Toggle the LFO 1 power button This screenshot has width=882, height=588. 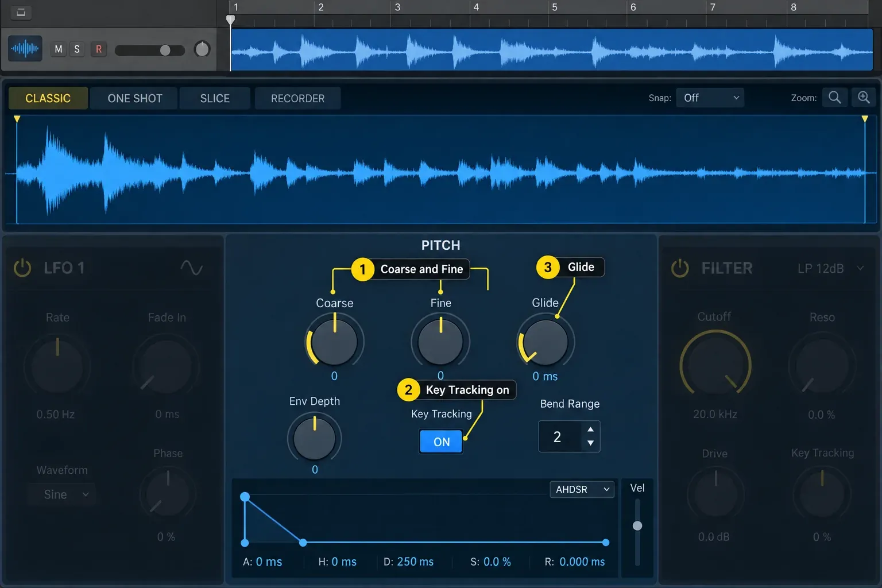pyautogui.click(x=22, y=268)
